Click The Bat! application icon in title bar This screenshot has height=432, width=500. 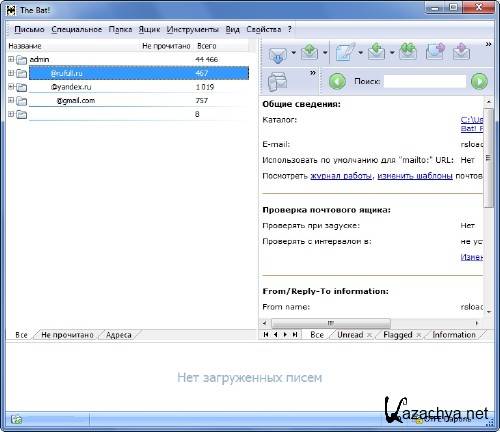(11, 10)
